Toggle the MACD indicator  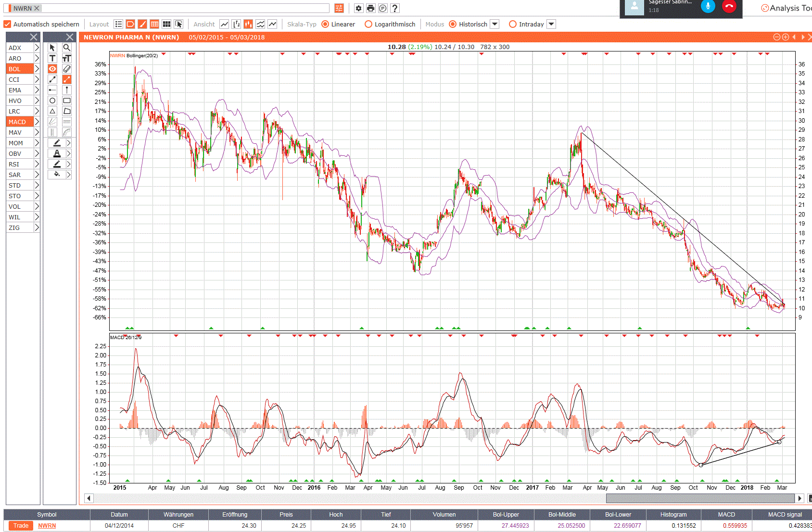[x=20, y=122]
